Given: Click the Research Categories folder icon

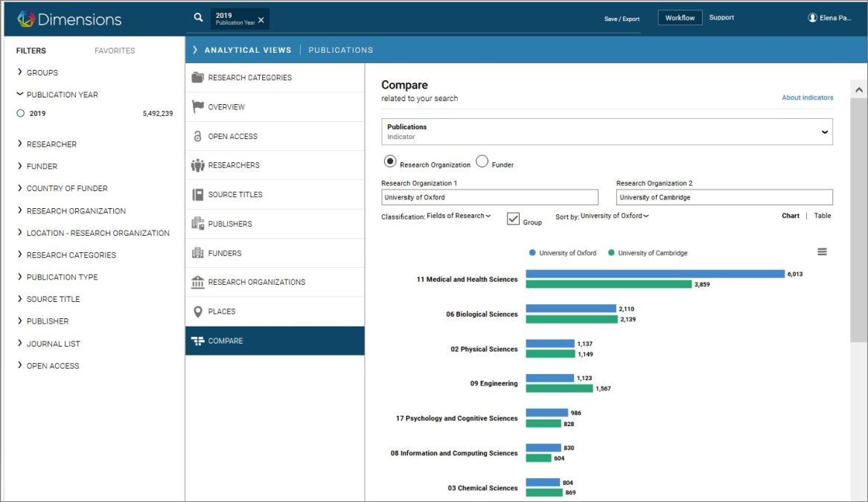Looking at the screenshot, I should pyautogui.click(x=197, y=77).
